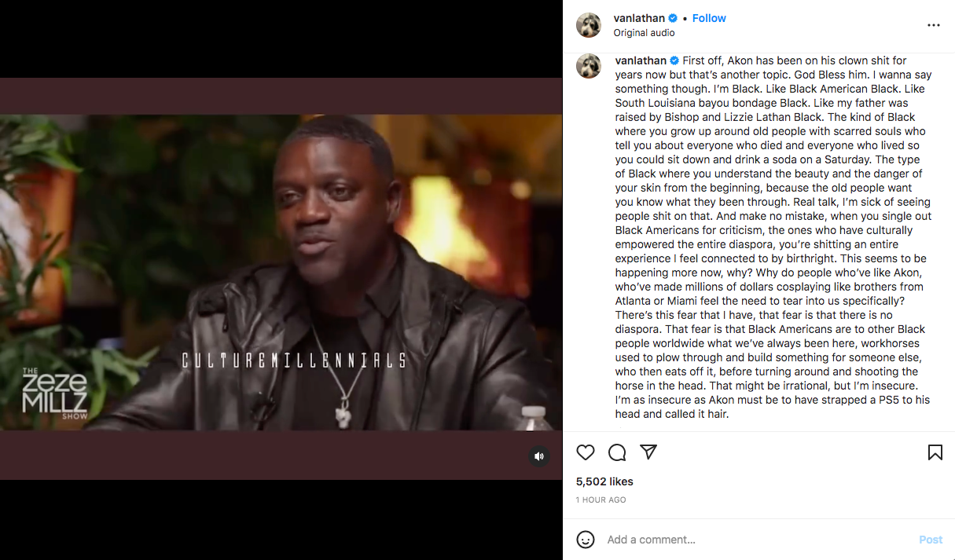The width and height of the screenshot is (955, 560).
Task: Click the 1 hour ago timestamp
Action: (x=601, y=500)
